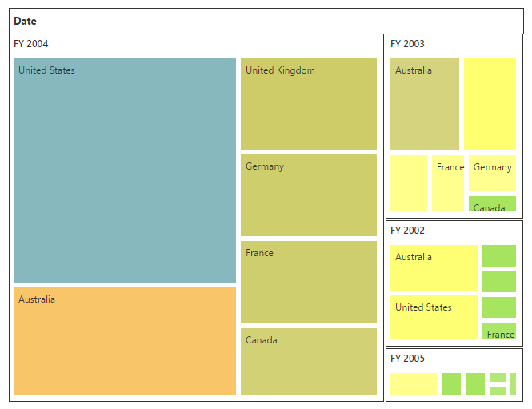
Task: Select the FY 2002 group header
Action: tap(408, 231)
